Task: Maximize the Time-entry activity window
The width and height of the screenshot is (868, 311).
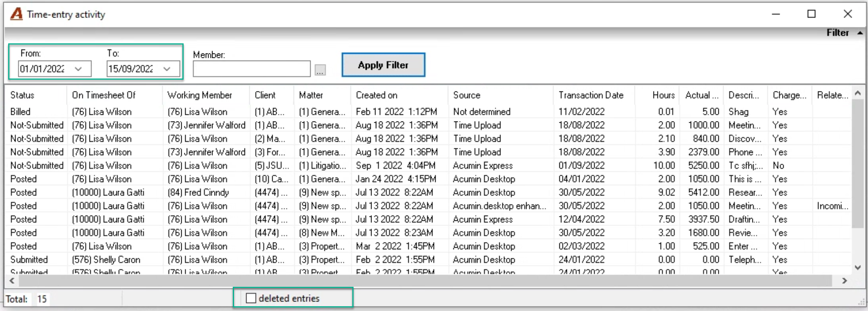Action: [x=811, y=14]
